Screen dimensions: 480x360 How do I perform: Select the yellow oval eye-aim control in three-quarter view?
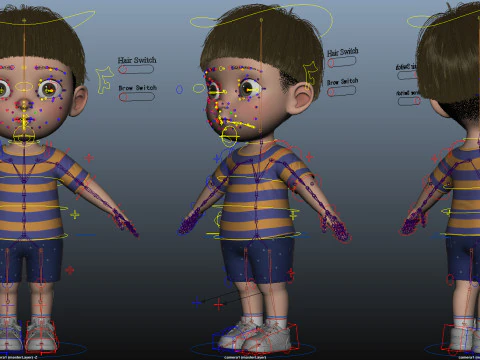[199, 88]
